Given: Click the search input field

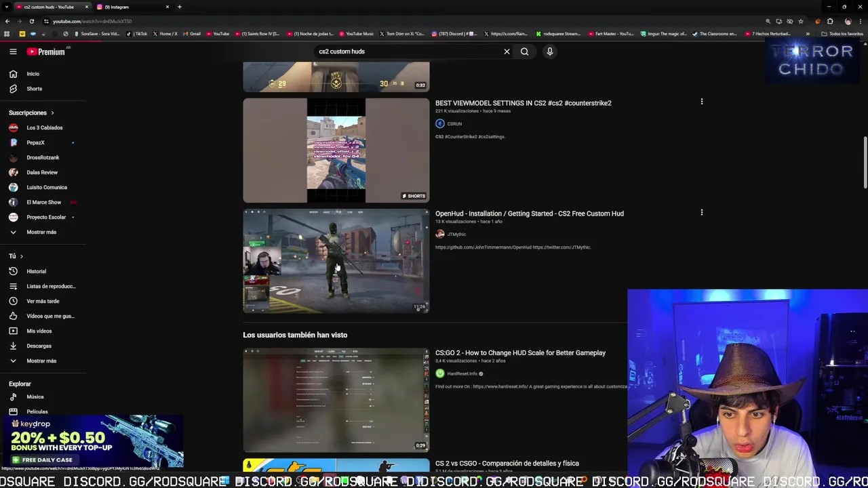Looking at the screenshot, I should 407,52.
